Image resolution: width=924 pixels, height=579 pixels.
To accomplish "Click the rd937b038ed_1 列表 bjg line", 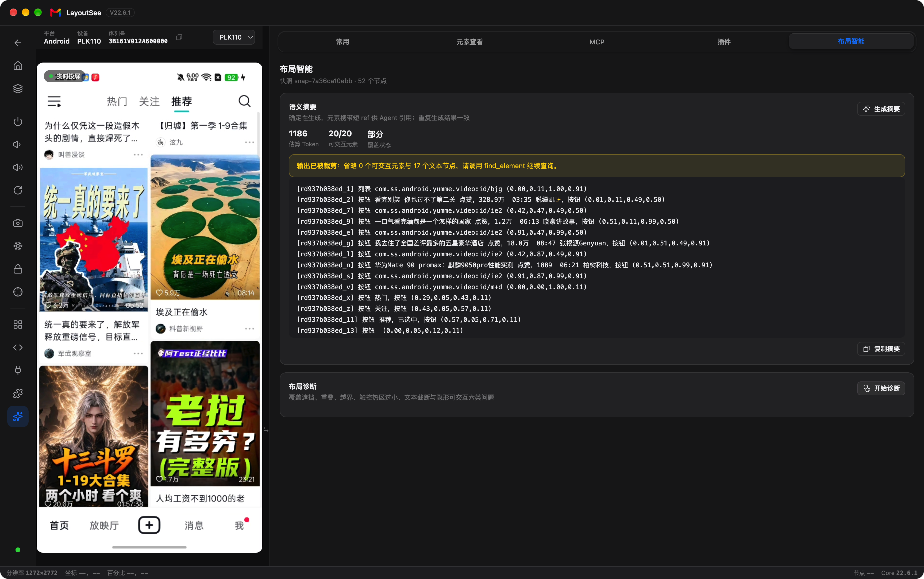I will tap(441, 189).
